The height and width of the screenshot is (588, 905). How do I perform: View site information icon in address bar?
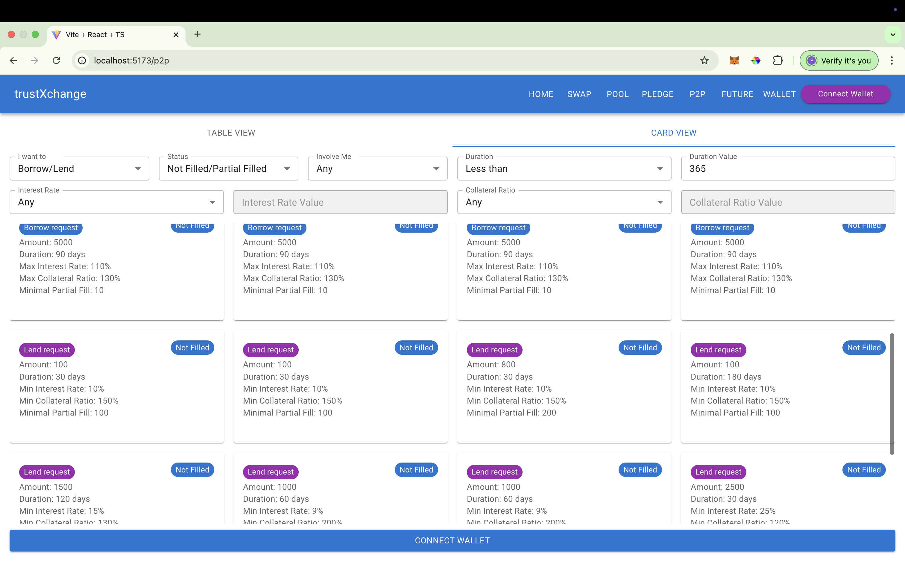[82, 60]
